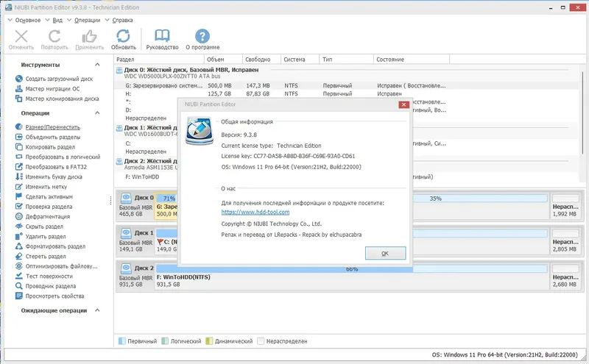Open the https://www.hdd-tool.com link
The width and height of the screenshot is (589, 364).
point(255,212)
